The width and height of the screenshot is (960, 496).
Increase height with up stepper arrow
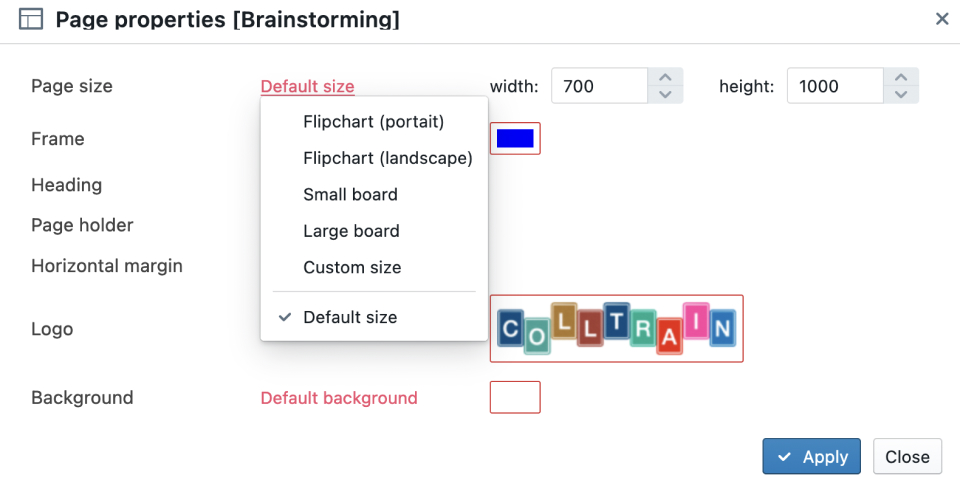click(x=901, y=77)
